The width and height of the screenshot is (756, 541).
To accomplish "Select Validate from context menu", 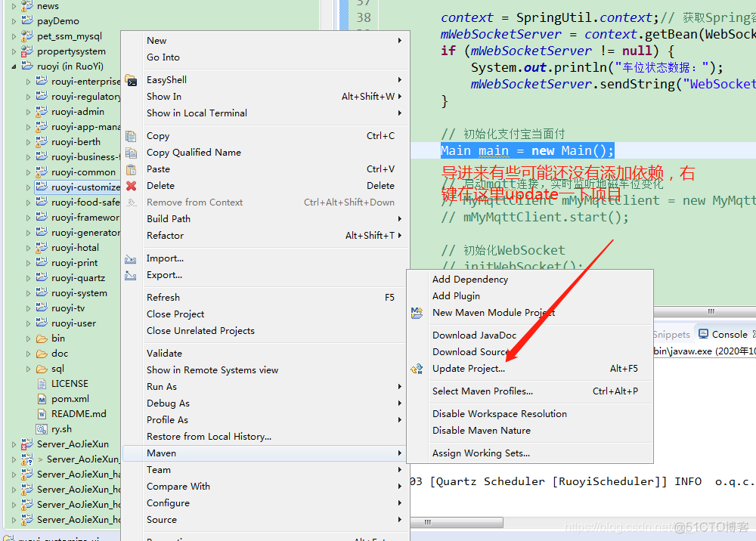I will click(265, 353).
